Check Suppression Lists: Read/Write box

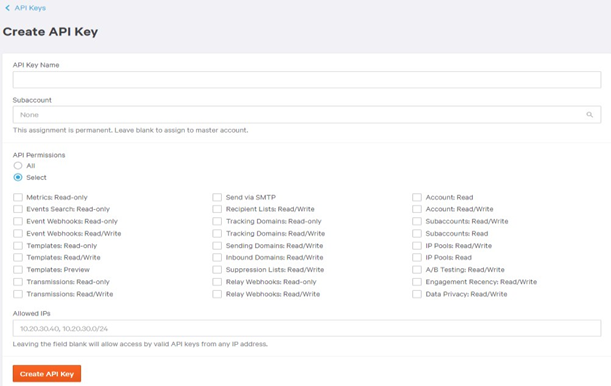click(217, 270)
